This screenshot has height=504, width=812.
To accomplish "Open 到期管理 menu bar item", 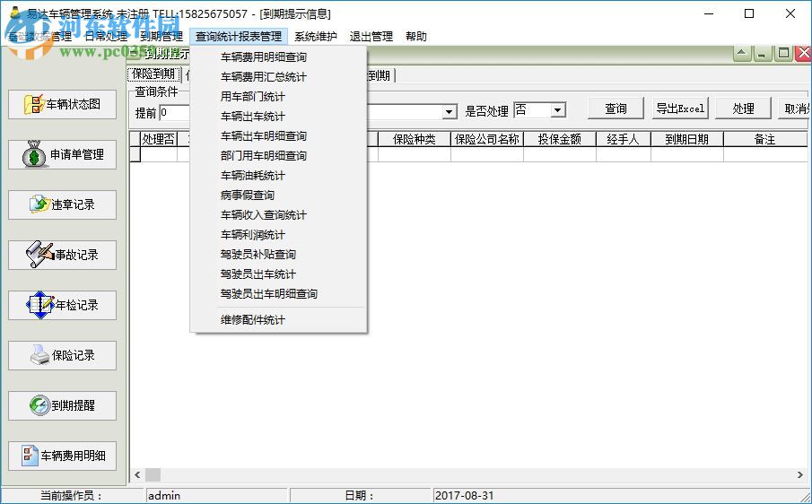I will point(162,36).
